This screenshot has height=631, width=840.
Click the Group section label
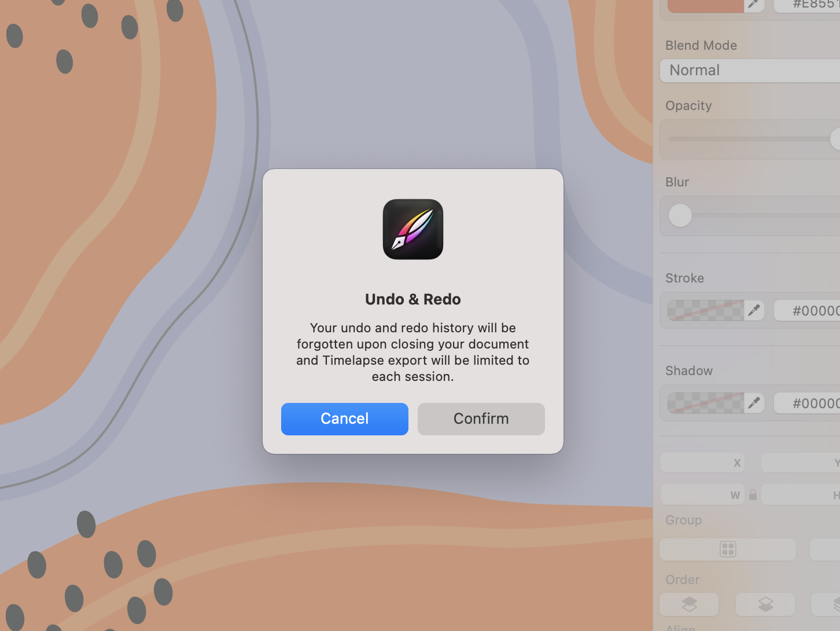tap(683, 520)
